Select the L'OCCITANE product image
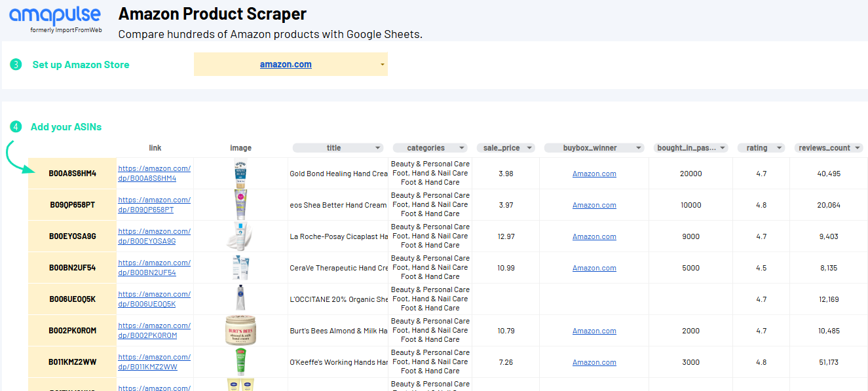Viewport: 868px width, 391px height. click(240, 299)
